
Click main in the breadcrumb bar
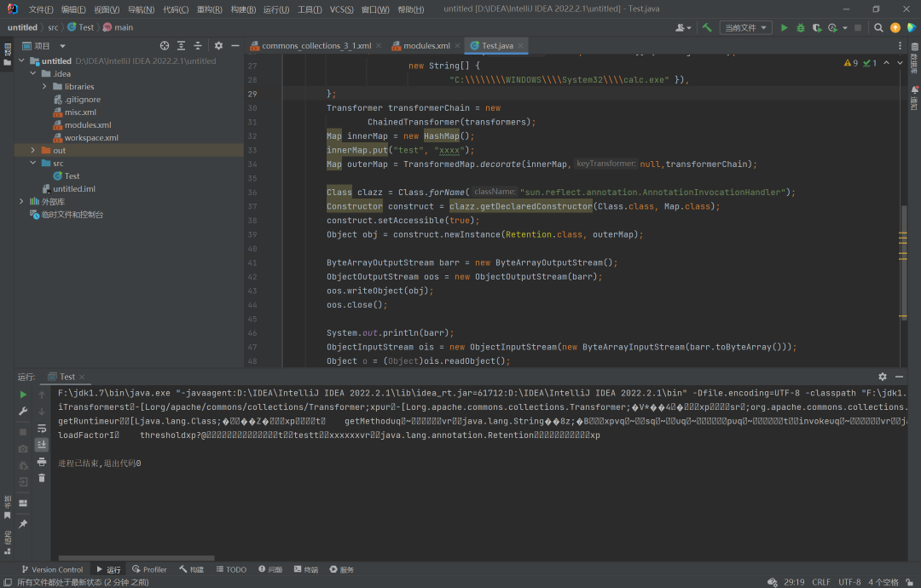(x=118, y=27)
